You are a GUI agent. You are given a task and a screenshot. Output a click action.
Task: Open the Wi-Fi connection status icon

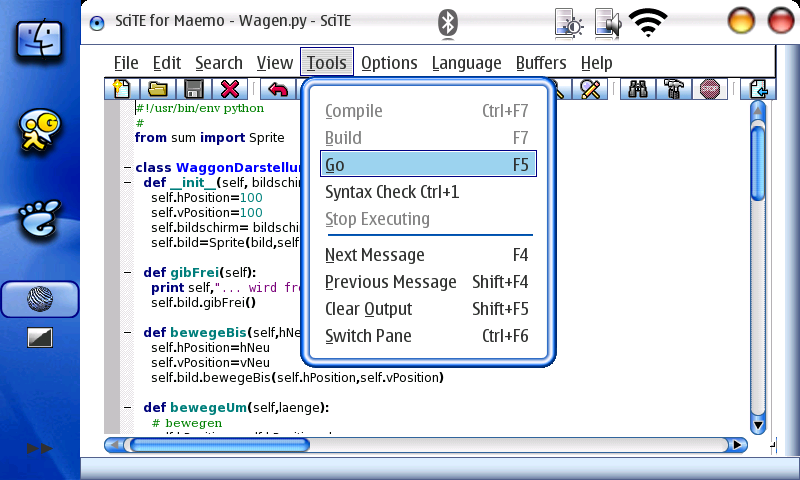[648, 23]
